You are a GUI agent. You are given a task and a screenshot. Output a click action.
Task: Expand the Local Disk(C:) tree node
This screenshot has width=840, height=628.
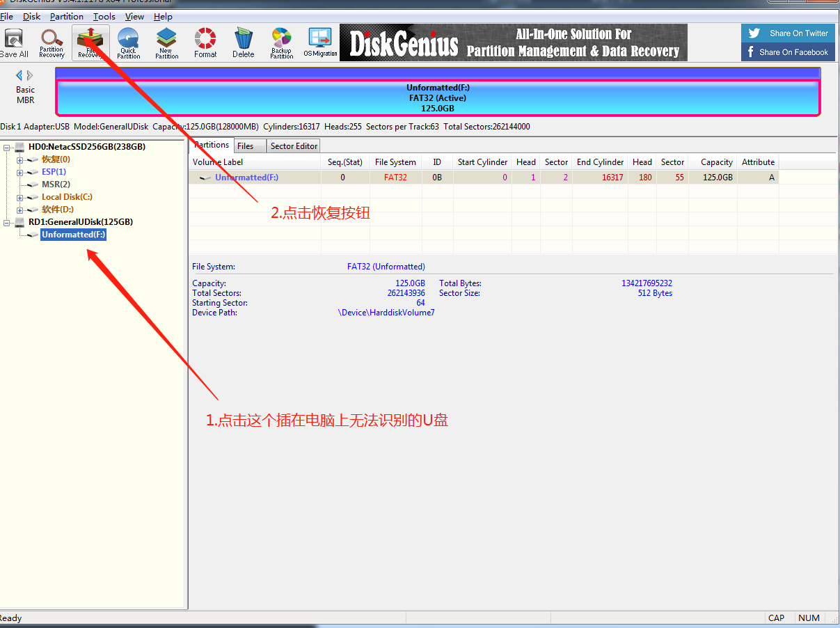(20, 198)
